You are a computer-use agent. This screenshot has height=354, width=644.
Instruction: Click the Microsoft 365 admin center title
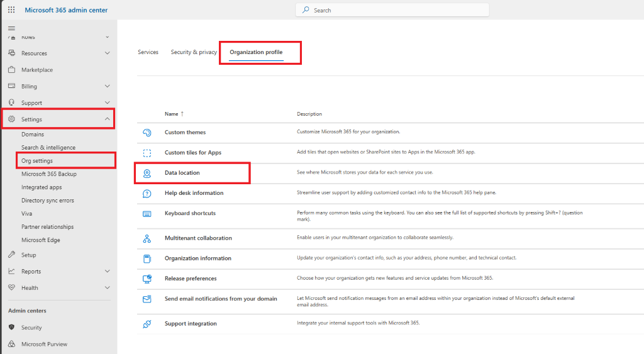(66, 10)
